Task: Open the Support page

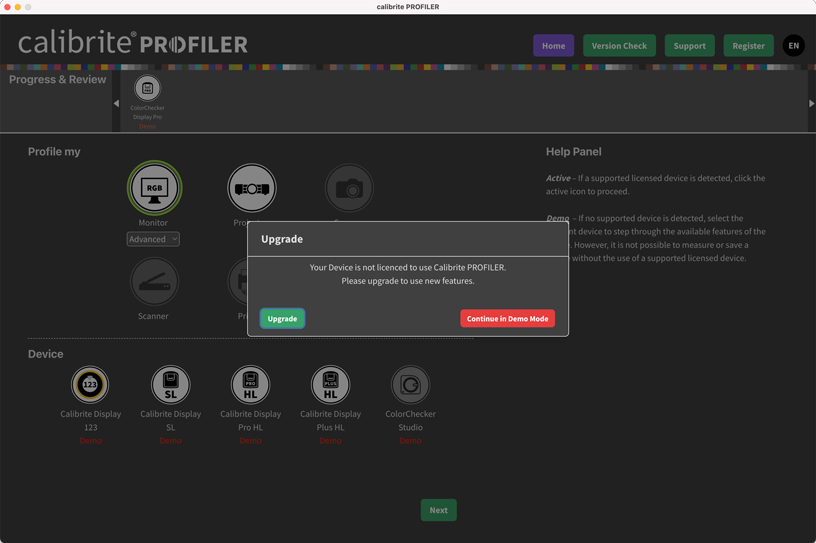Action: click(x=689, y=46)
